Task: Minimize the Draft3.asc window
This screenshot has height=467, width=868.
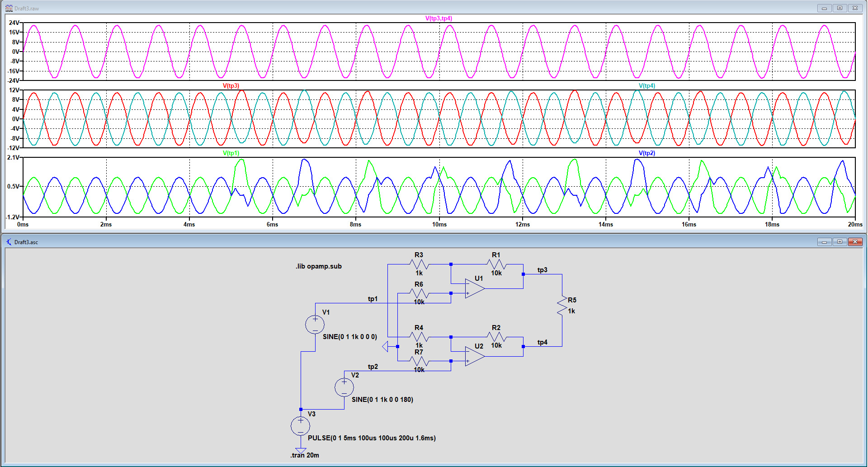Action: (x=825, y=242)
